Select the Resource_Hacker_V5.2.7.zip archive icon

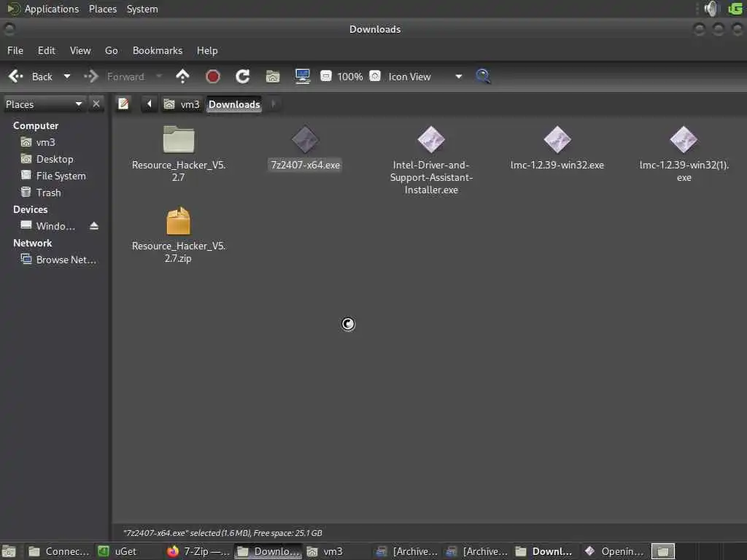tap(179, 220)
